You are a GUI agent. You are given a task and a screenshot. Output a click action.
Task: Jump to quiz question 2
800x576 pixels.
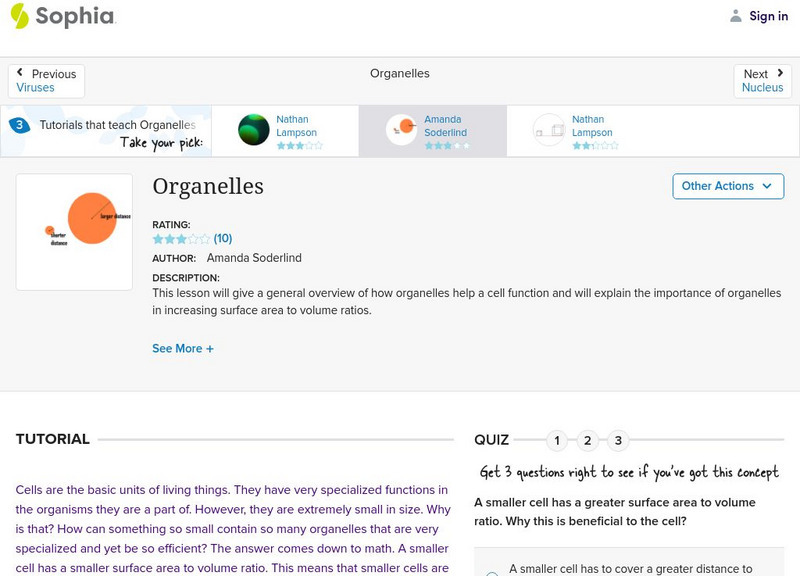tap(588, 441)
